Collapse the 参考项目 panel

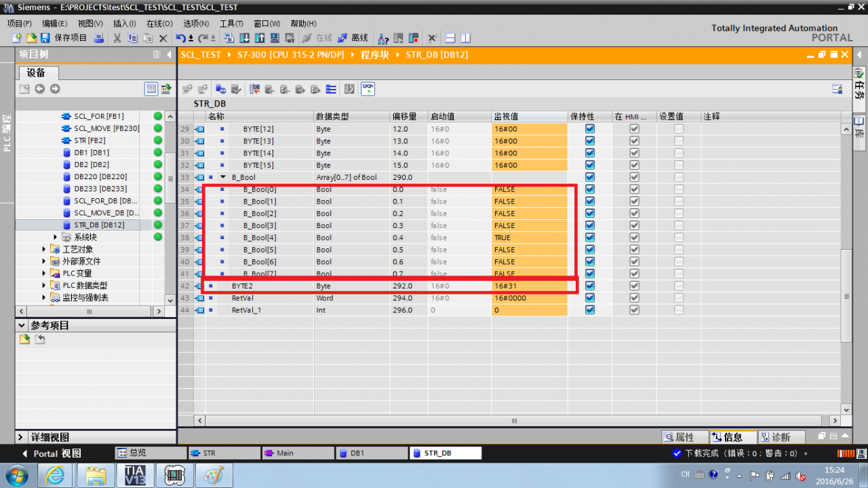point(22,325)
